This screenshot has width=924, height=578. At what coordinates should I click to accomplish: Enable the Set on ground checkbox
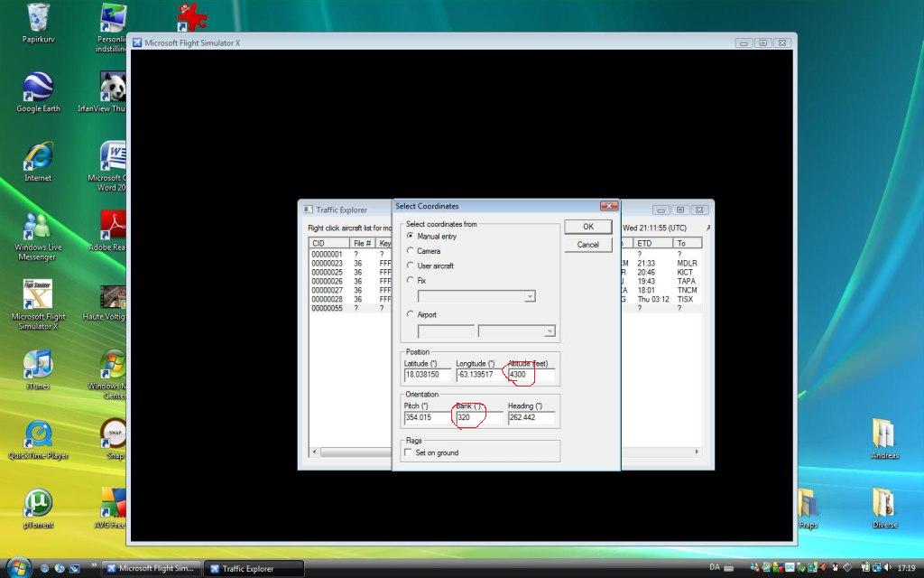pos(409,452)
